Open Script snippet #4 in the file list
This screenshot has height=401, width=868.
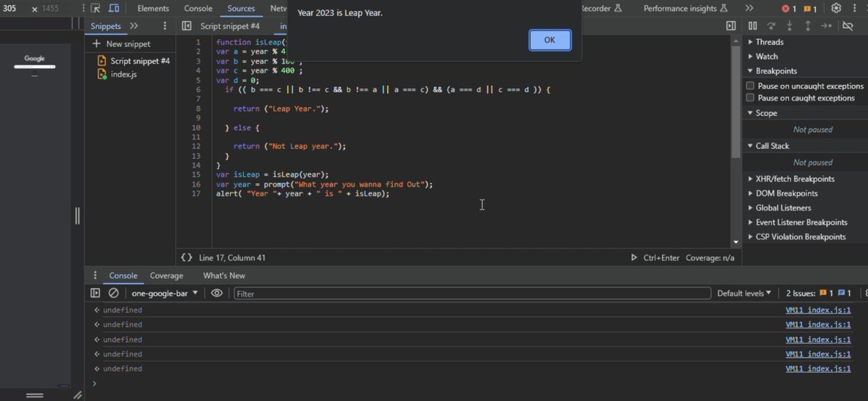click(x=134, y=62)
